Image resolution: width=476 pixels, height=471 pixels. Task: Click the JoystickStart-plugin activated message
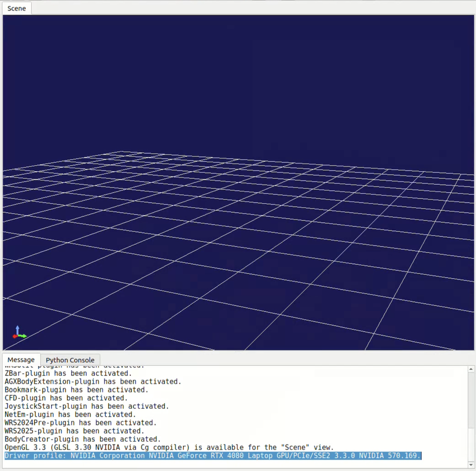click(86, 406)
